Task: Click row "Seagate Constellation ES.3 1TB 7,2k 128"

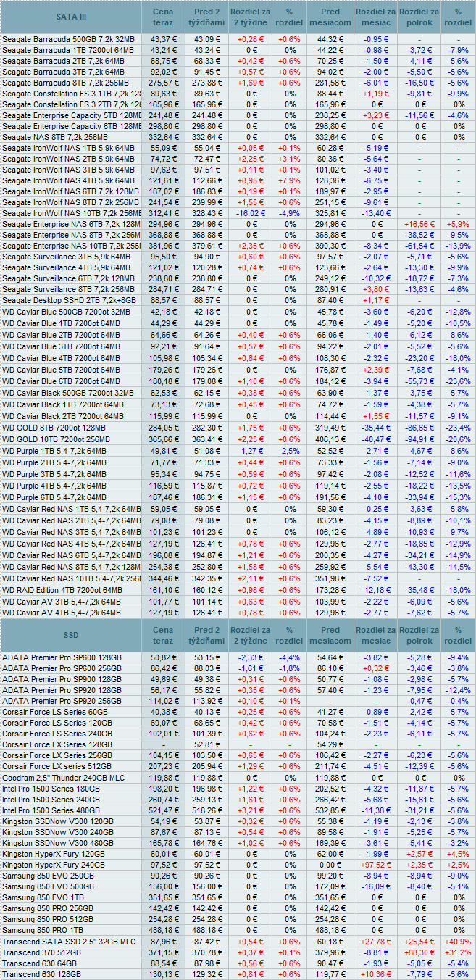Action: (x=238, y=94)
